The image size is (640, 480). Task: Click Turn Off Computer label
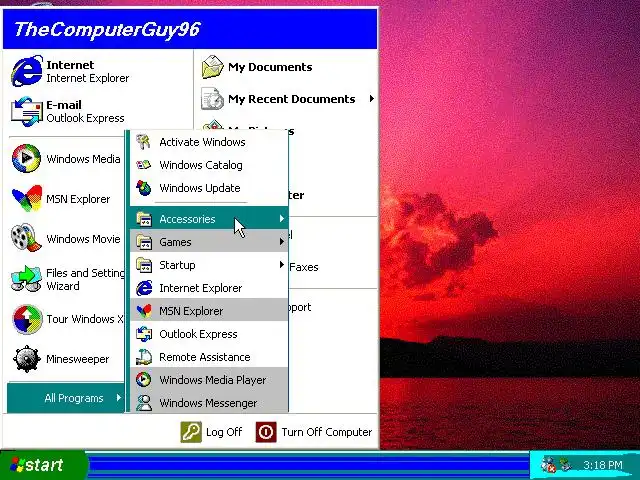pyautogui.click(x=327, y=432)
